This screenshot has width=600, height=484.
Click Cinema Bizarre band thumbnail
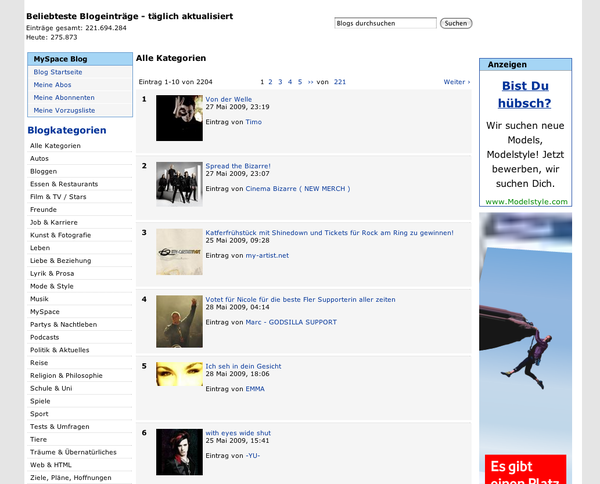[x=179, y=184]
